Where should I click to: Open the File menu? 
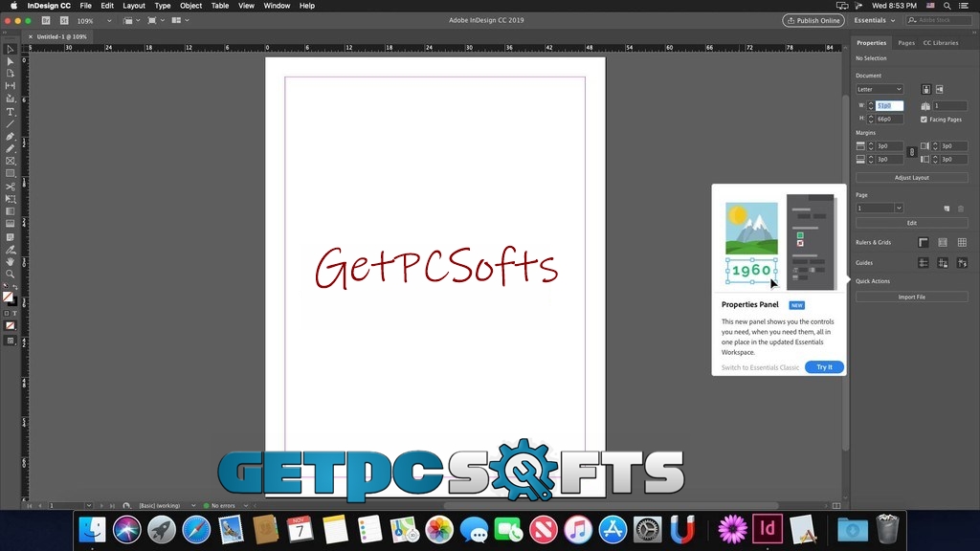[85, 6]
